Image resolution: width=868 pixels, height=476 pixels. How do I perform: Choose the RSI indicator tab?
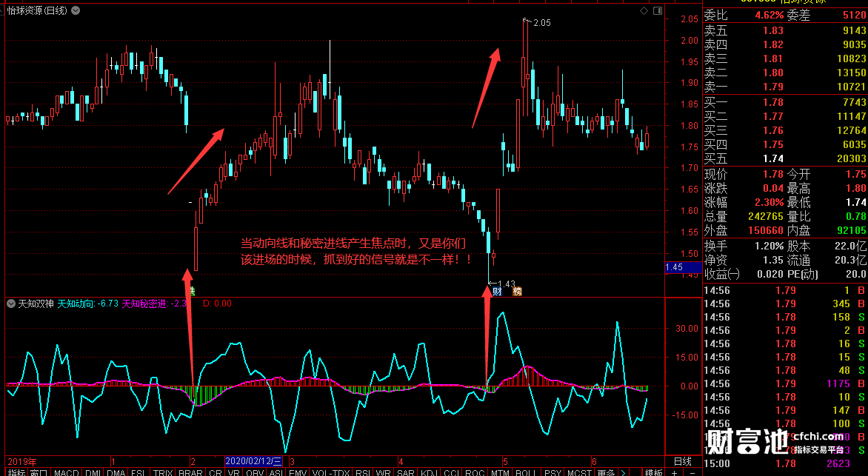click(363, 473)
